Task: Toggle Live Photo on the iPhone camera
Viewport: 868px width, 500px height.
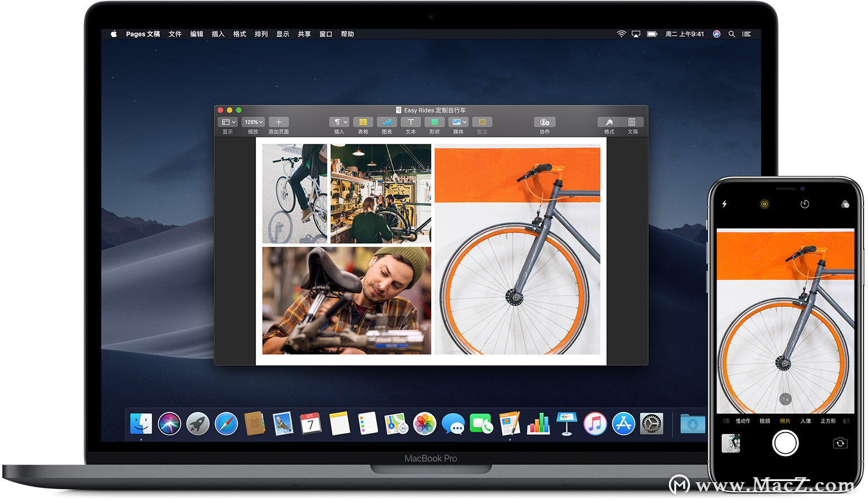Action: click(x=765, y=204)
